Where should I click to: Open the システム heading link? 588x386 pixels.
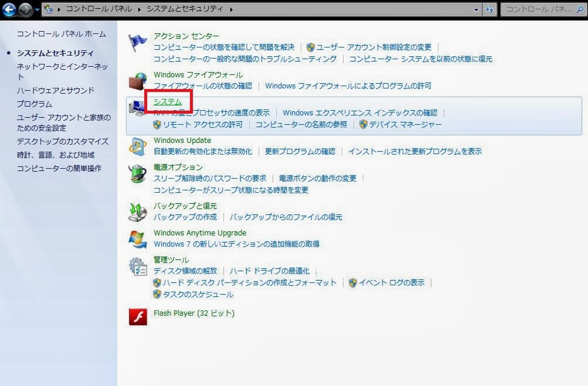[168, 102]
